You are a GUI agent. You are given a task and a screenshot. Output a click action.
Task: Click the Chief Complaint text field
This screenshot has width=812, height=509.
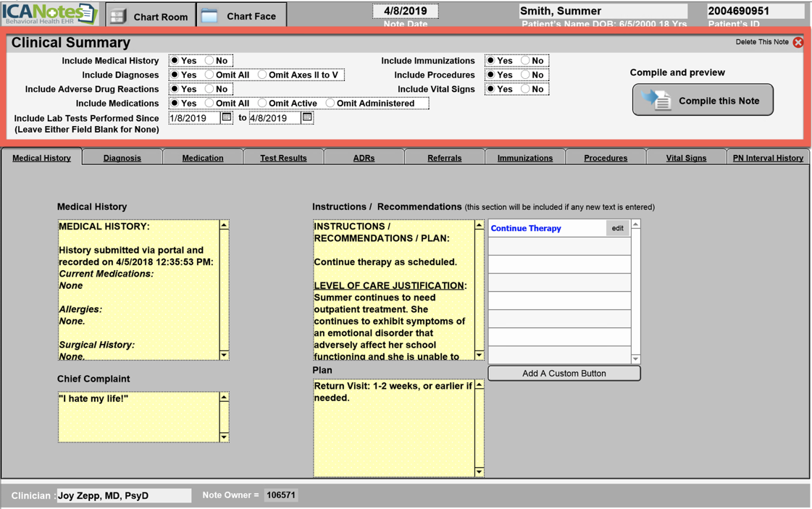138,416
